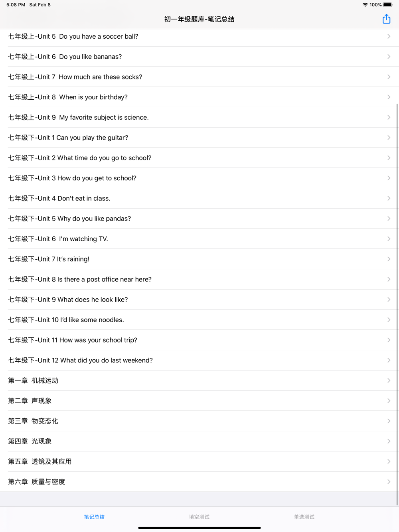The width and height of the screenshot is (399, 532).
Task: Tap the battery status icon
Action: click(x=388, y=5)
